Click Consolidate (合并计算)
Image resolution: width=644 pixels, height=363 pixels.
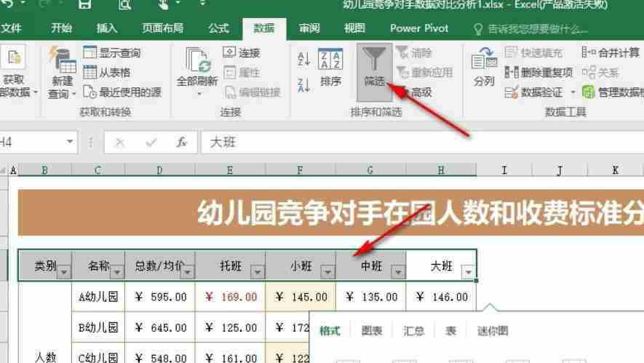tap(611, 52)
